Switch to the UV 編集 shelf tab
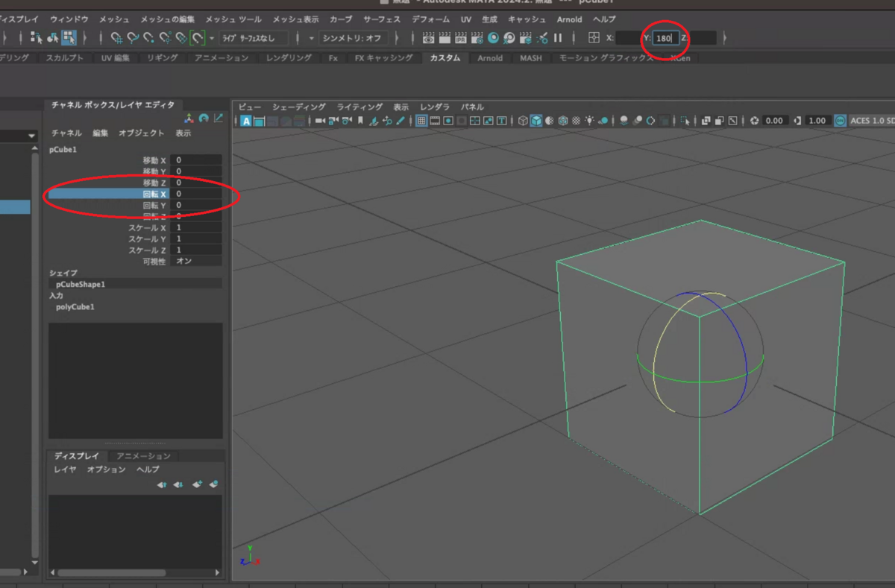The width and height of the screenshot is (895, 588). click(116, 58)
